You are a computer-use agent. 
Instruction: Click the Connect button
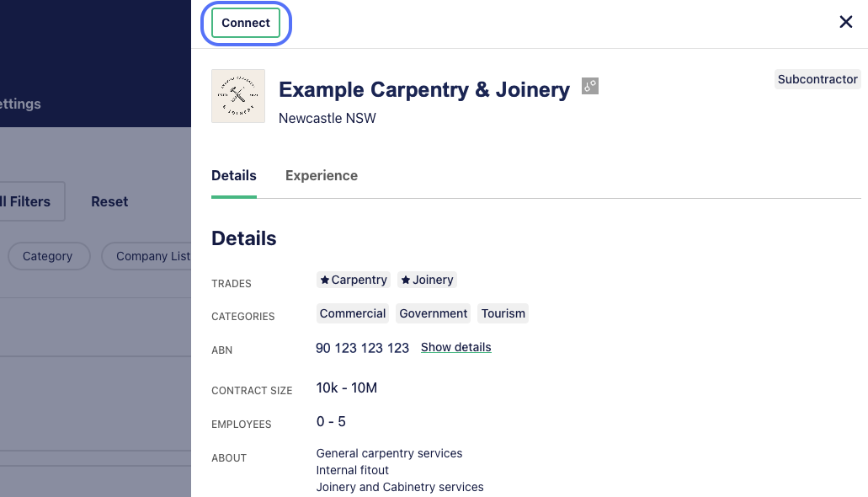[246, 23]
